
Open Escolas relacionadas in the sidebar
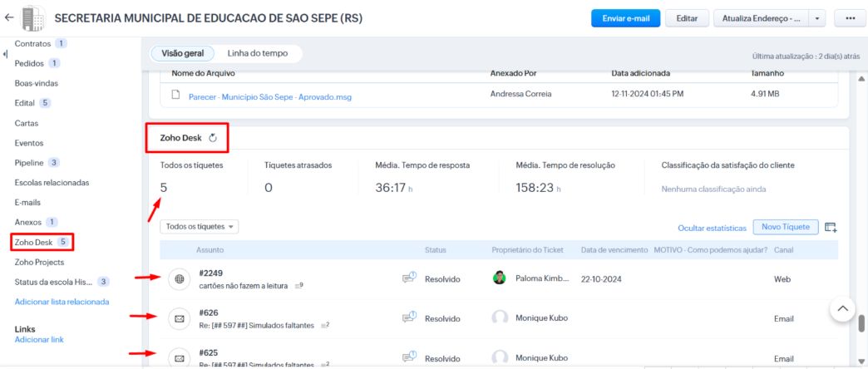tap(52, 183)
